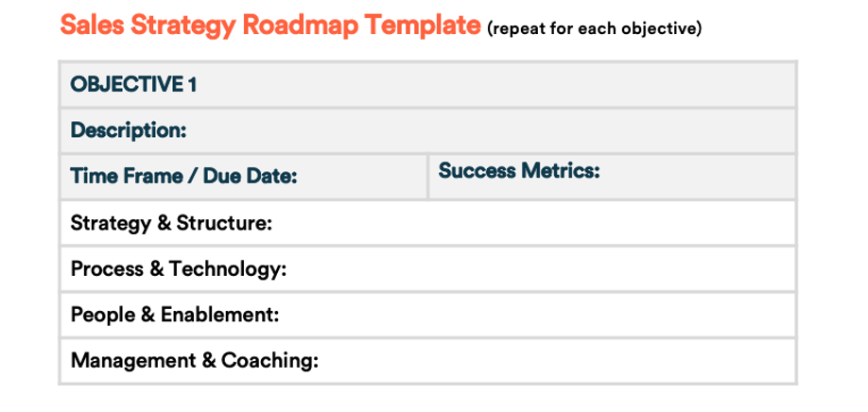Image resolution: width=868 pixels, height=412 pixels.
Task: Select the Management & Coaching label
Action: [x=195, y=361]
